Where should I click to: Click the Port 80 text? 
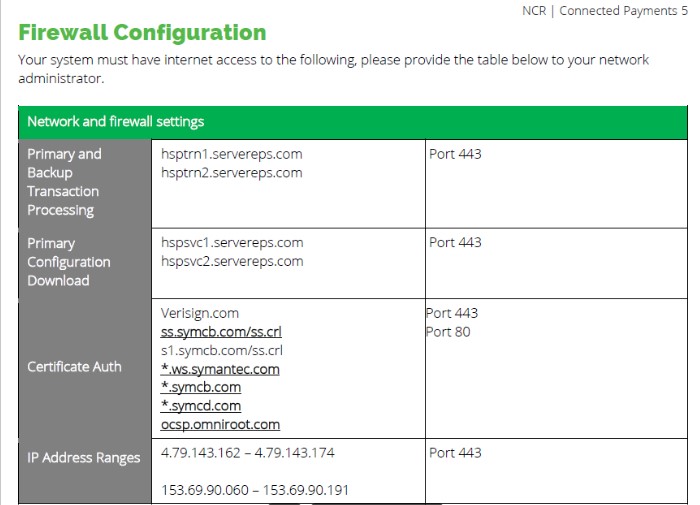[x=448, y=332]
